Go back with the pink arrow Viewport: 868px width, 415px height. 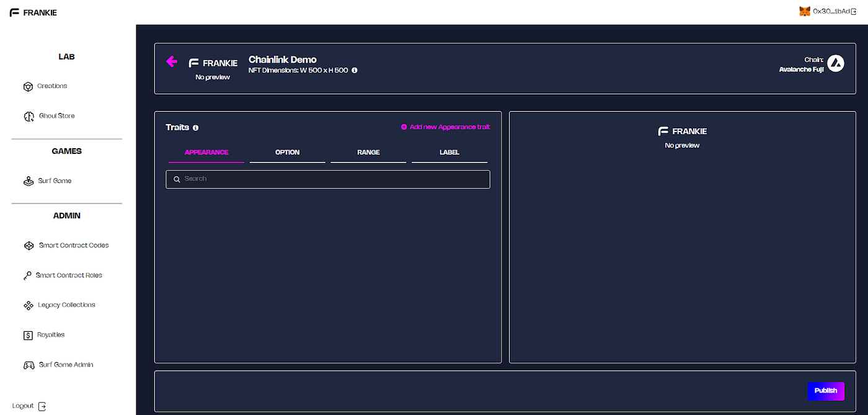click(172, 61)
